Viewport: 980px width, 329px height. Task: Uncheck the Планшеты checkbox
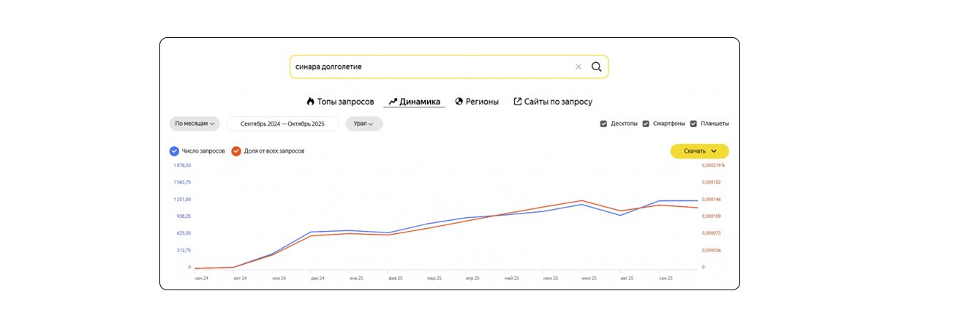coord(693,124)
